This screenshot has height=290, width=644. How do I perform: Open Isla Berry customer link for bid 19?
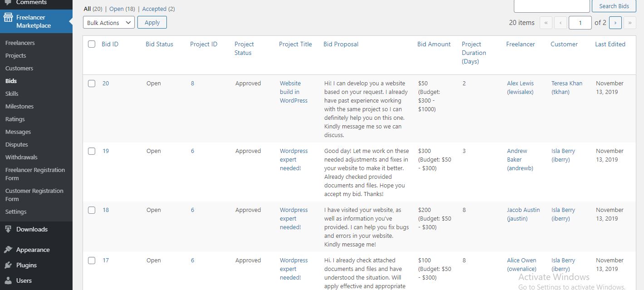coord(563,155)
